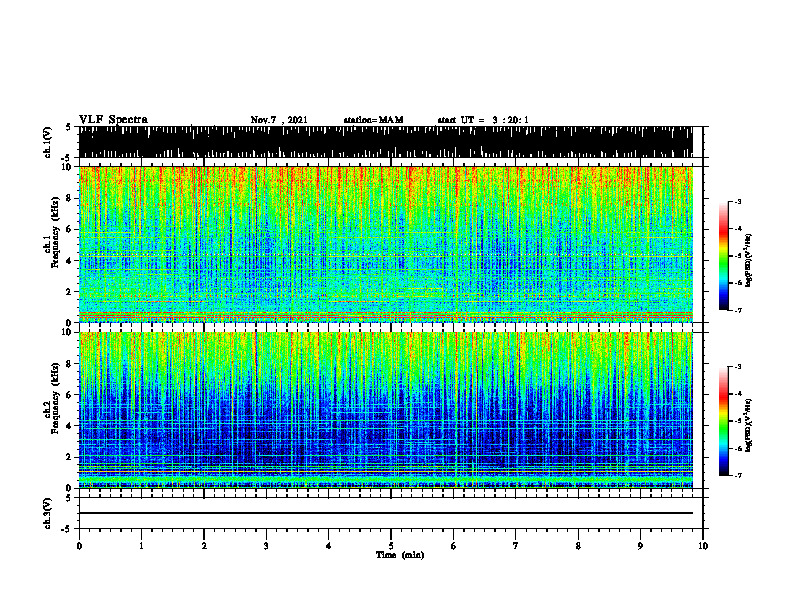792x612 pixels.
Task: Click the ch.1 frequency axis "8" tick label
Action: (69, 198)
